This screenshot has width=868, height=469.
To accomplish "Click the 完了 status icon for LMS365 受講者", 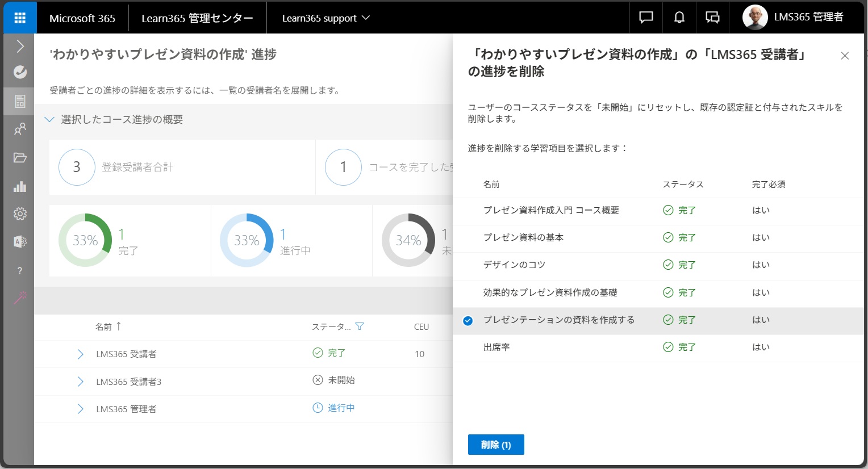I will [x=318, y=353].
